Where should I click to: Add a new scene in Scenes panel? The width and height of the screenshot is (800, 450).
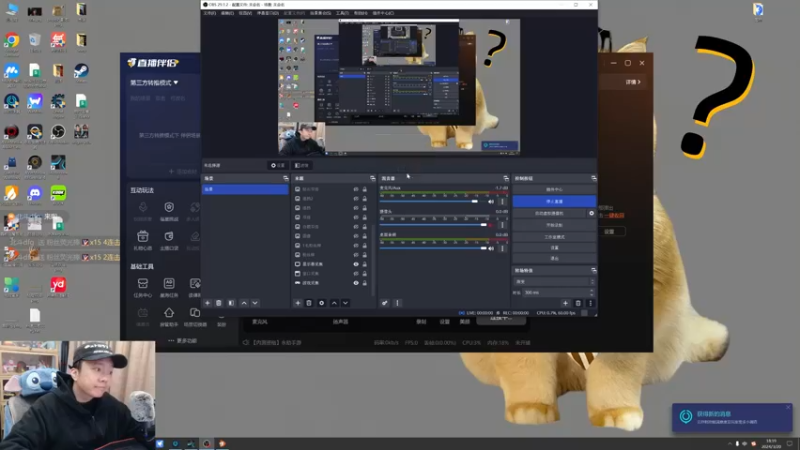click(208, 303)
